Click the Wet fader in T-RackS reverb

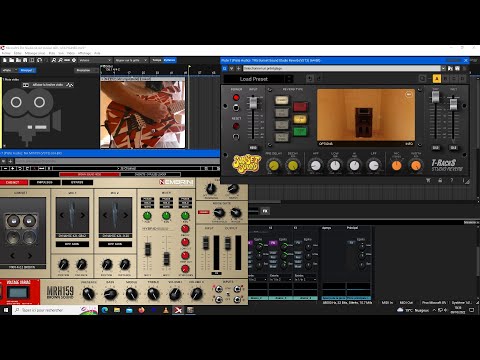tap(453, 104)
